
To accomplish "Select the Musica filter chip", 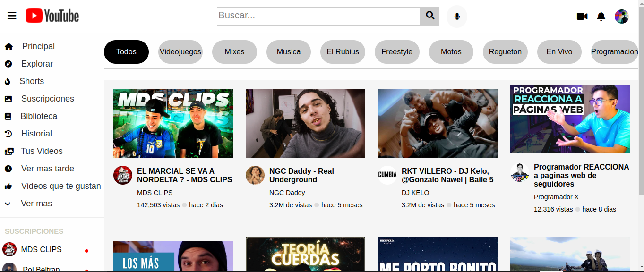I will click(289, 52).
